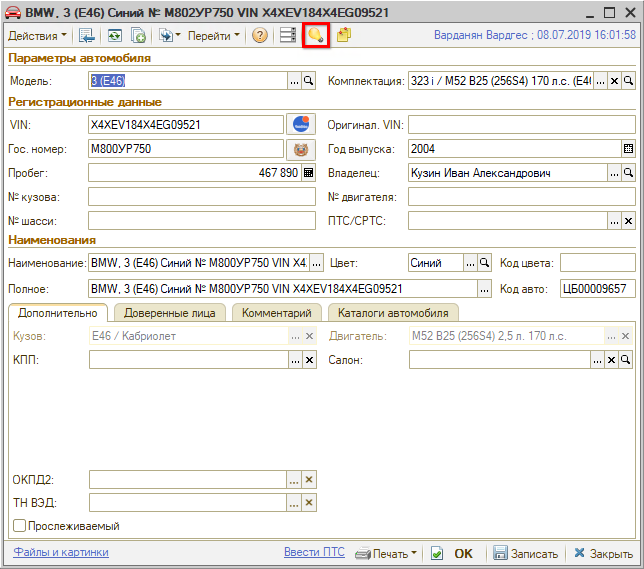Clear the Комплектация field with X button
Screen dimensions: 644x569
[x=614, y=81]
